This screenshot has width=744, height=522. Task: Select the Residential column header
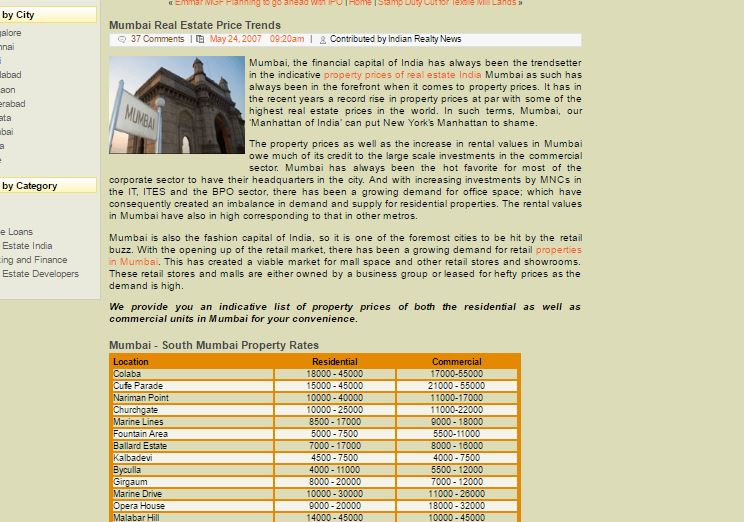click(x=335, y=362)
